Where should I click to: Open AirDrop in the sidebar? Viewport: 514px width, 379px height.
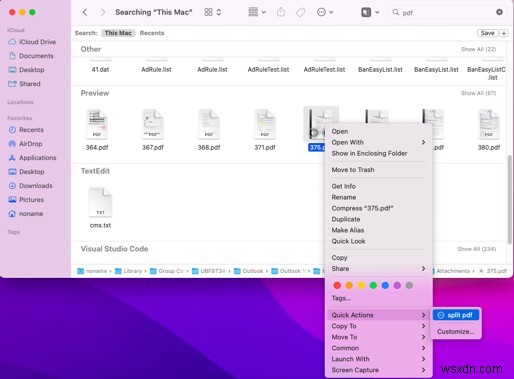(x=25, y=144)
